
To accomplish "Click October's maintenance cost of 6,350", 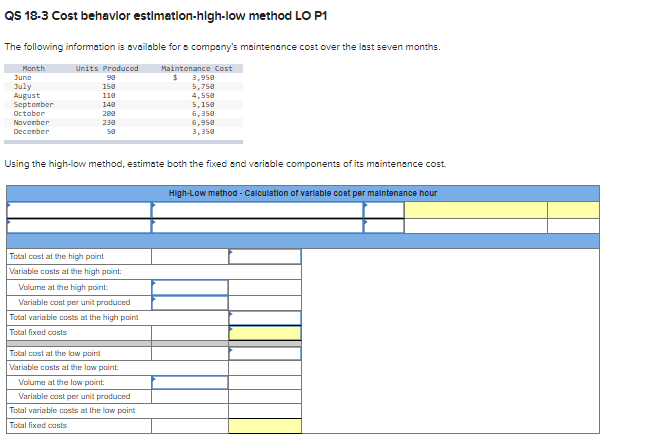I will point(203,114).
